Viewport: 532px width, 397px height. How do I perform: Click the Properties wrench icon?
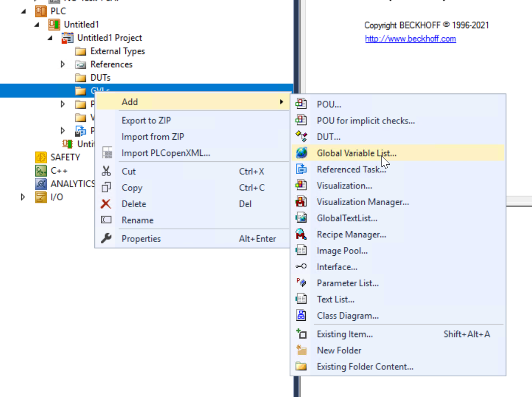click(x=106, y=238)
